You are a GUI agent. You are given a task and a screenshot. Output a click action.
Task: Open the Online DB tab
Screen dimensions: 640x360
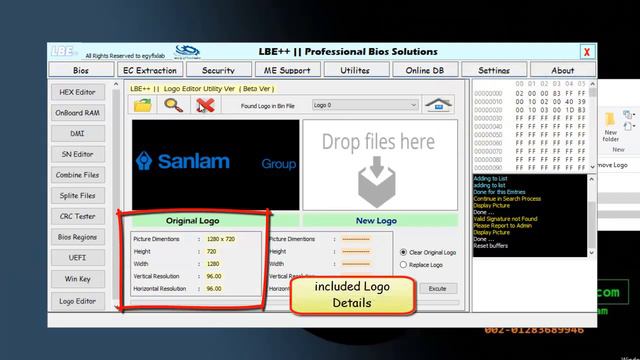[424, 70]
